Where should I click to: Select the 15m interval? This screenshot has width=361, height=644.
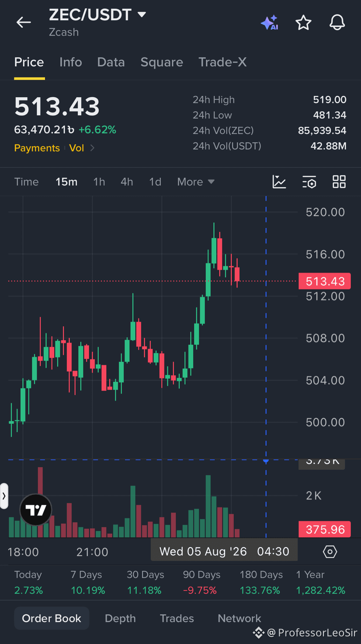click(66, 182)
